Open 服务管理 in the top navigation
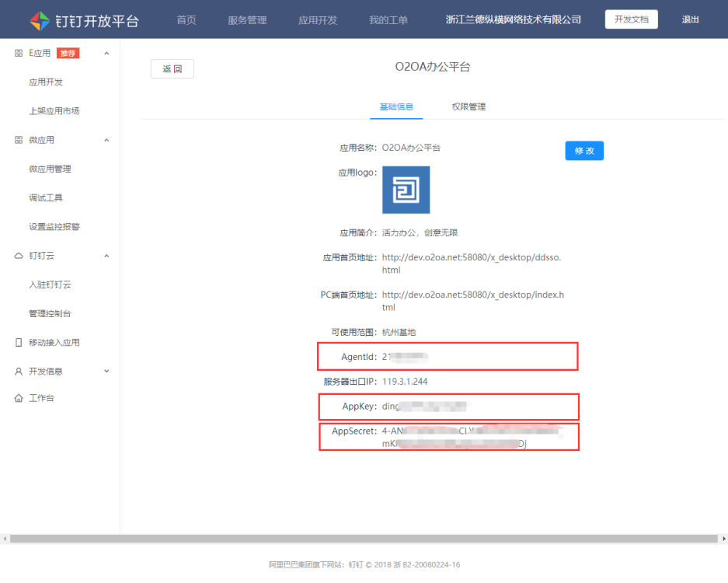The width and height of the screenshot is (728, 583). (247, 20)
